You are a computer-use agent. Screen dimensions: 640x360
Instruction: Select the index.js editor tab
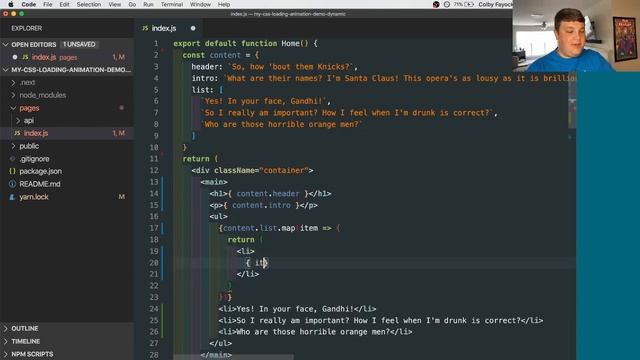click(169, 28)
